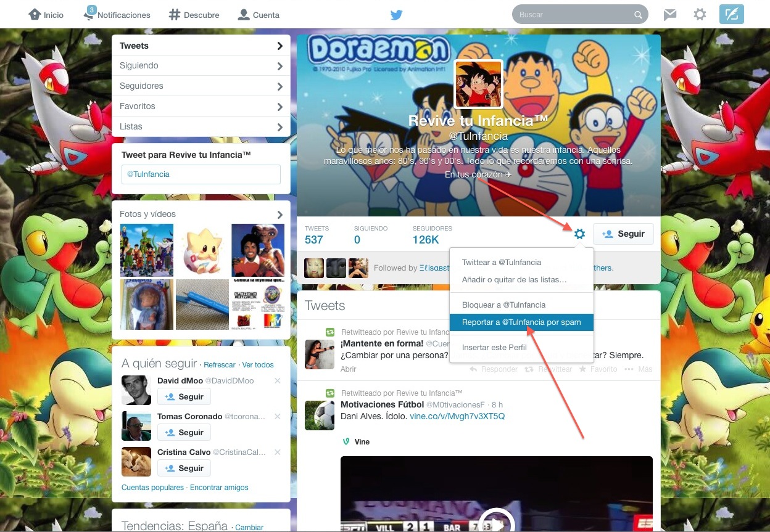Click Ver todos link
770x532 pixels.
(x=258, y=365)
